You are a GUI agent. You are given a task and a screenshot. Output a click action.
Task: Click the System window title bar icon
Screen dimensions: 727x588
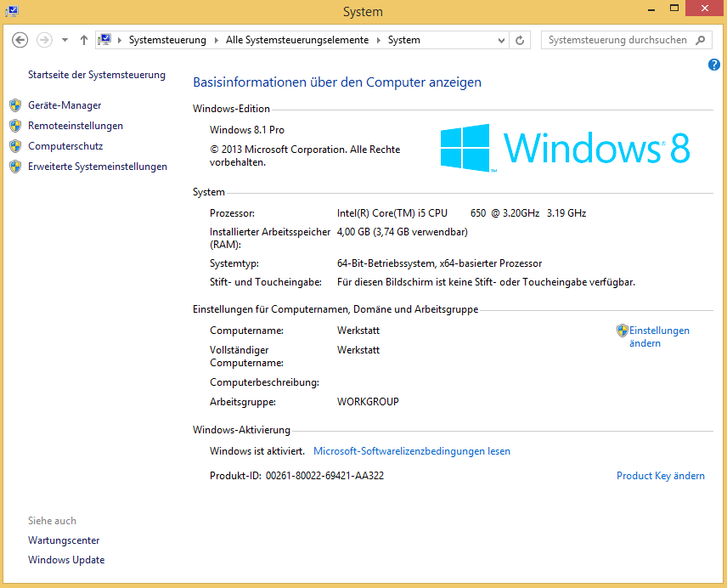click(12, 11)
